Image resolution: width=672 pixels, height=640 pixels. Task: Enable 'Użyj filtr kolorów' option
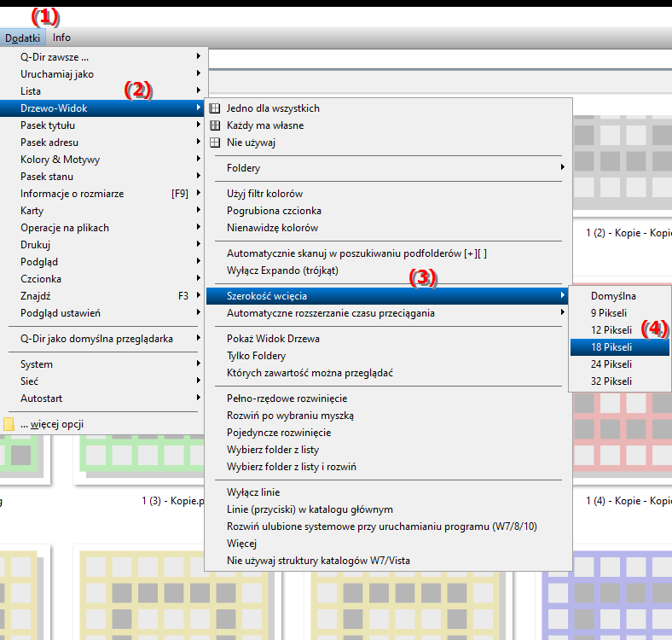point(264,194)
